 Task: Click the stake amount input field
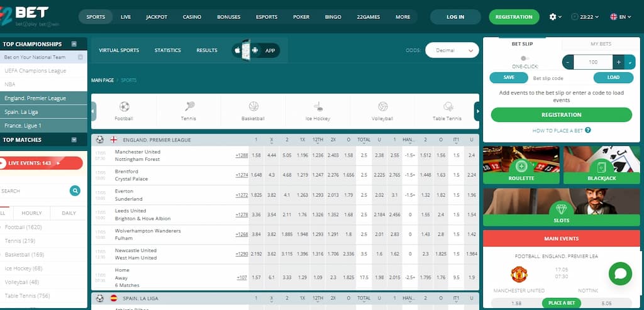point(593,62)
